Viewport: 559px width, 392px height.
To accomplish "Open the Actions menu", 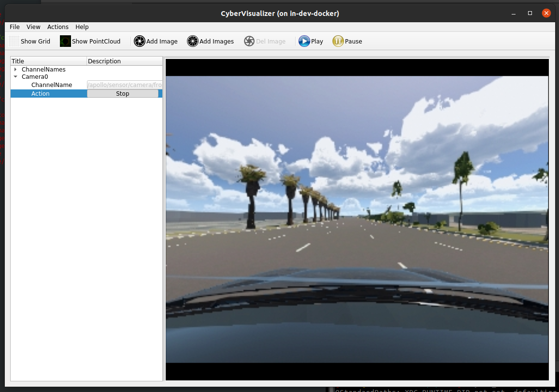I will (x=57, y=27).
